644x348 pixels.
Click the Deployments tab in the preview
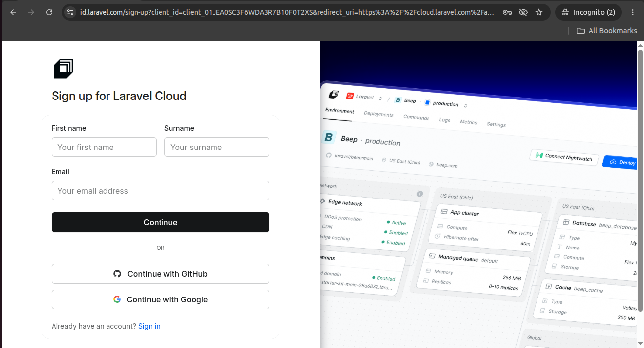[378, 114]
